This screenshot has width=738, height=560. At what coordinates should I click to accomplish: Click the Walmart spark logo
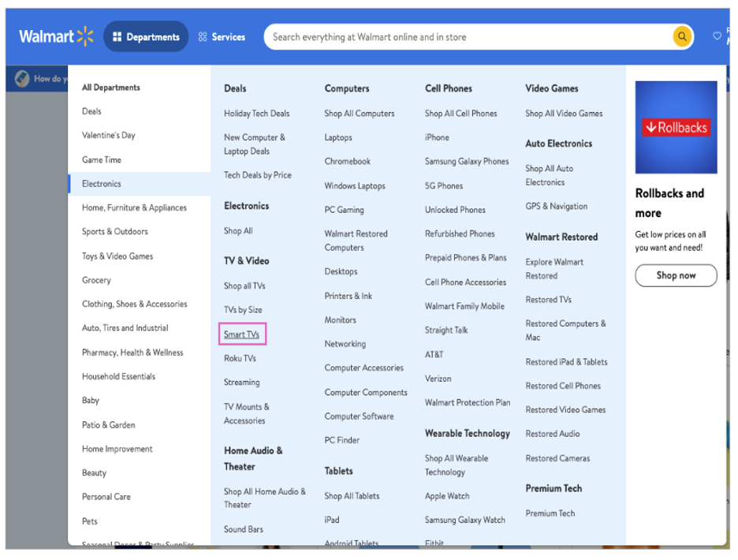[85, 36]
